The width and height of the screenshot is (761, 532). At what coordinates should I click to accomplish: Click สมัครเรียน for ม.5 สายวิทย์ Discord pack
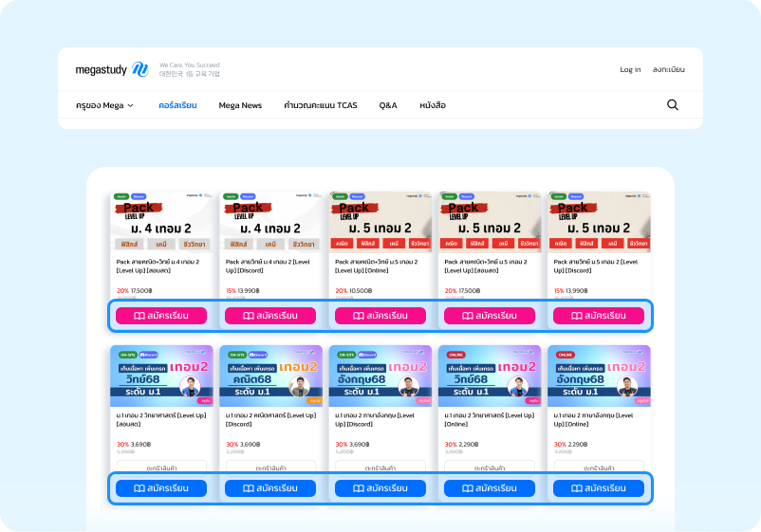(x=599, y=316)
